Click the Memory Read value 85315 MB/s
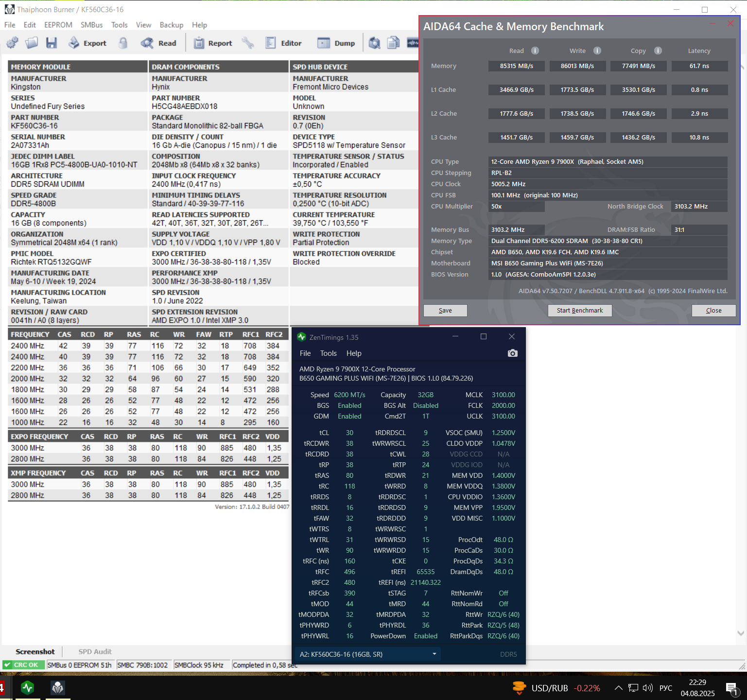 (x=517, y=66)
